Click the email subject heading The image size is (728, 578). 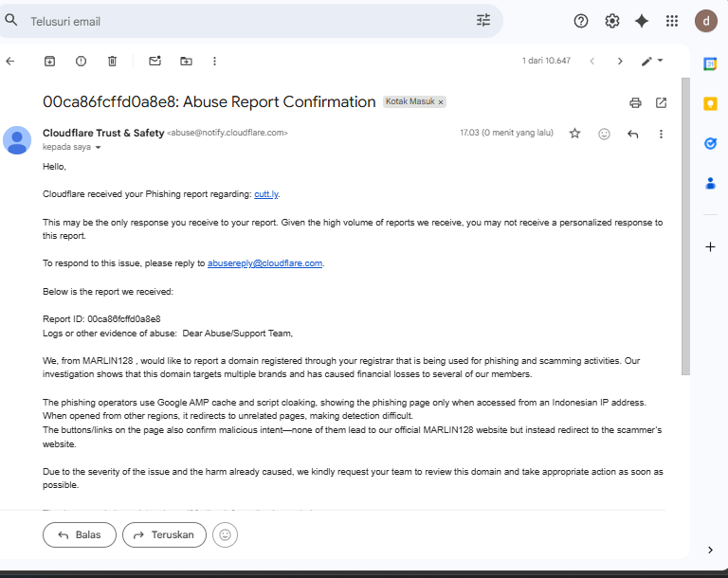pyautogui.click(x=209, y=101)
